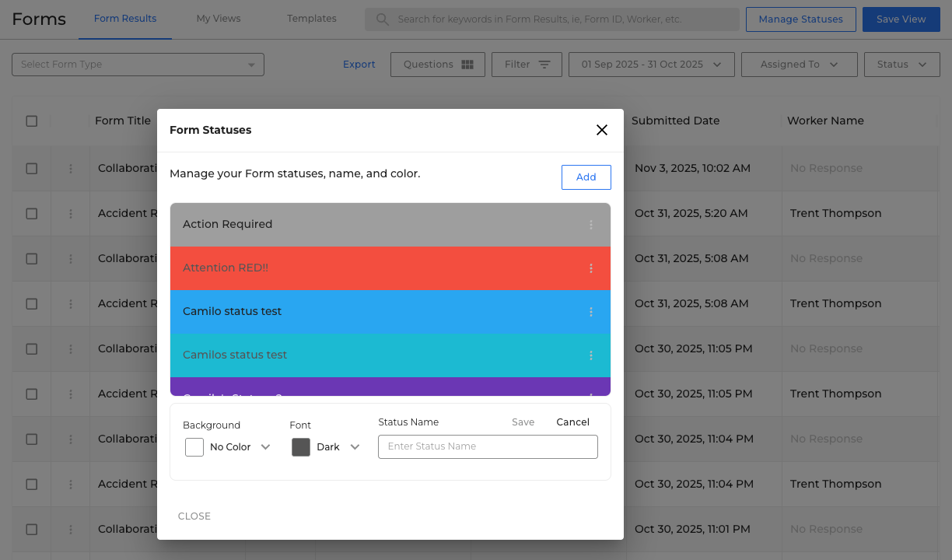Open the Background No Color dropdown
Viewport: 952px width, 560px height.
(x=229, y=447)
